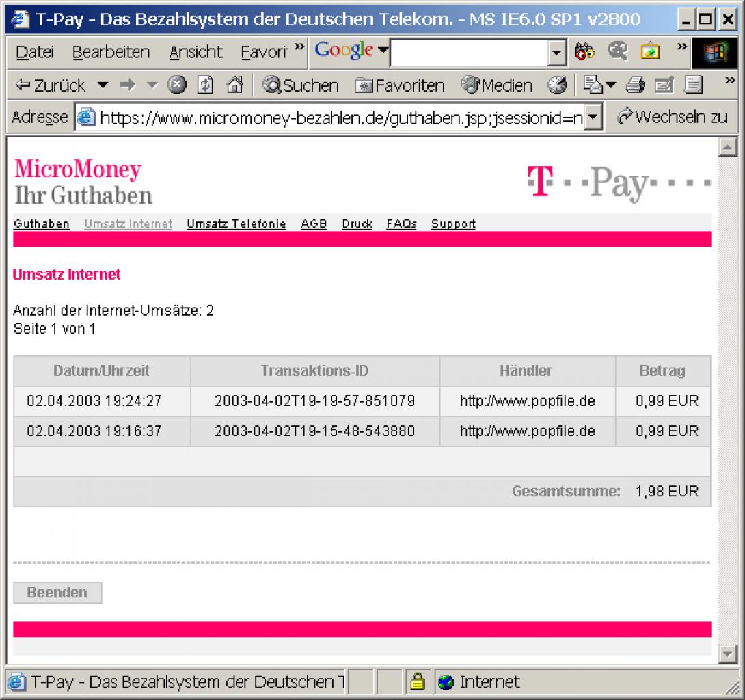
Task: Expand the Mail button dropdown arrow
Action: [x=611, y=85]
